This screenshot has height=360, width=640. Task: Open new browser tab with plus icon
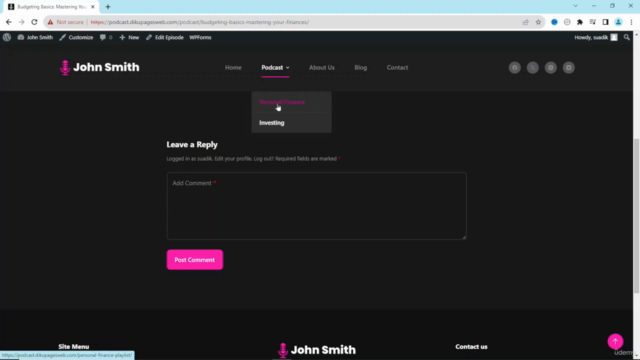coord(108,7)
